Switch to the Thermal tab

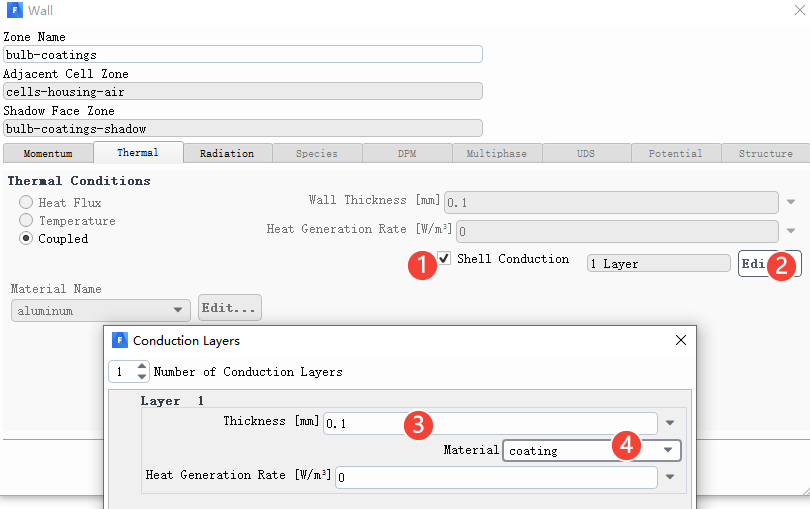point(138,152)
